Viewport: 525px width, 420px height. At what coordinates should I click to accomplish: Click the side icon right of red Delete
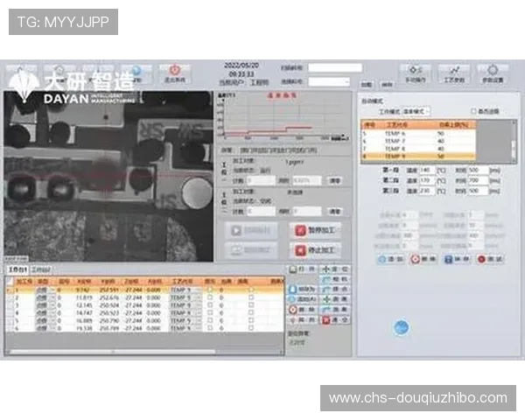[x=325, y=310]
